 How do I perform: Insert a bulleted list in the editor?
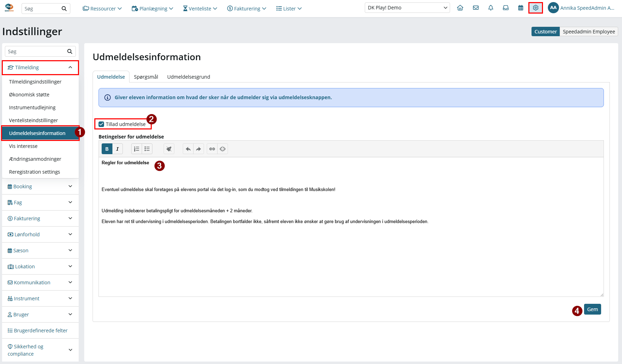pyautogui.click(x=147, y=149)
